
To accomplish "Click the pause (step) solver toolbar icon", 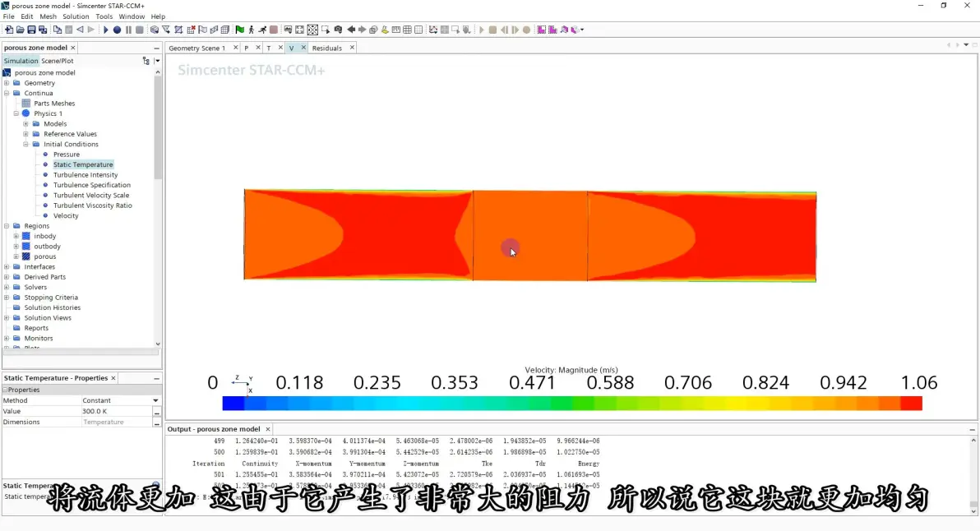I will pyautogui.click(x=128, y=30).
